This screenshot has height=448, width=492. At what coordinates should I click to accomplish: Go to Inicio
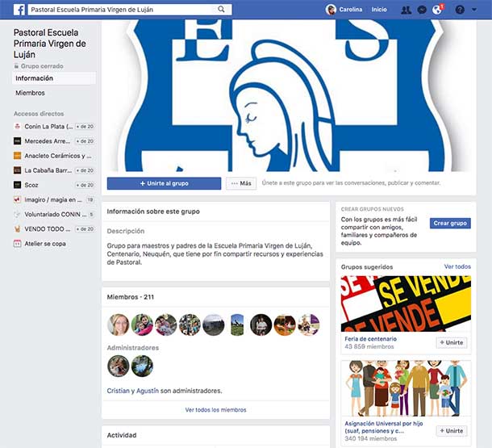point(379,10)
